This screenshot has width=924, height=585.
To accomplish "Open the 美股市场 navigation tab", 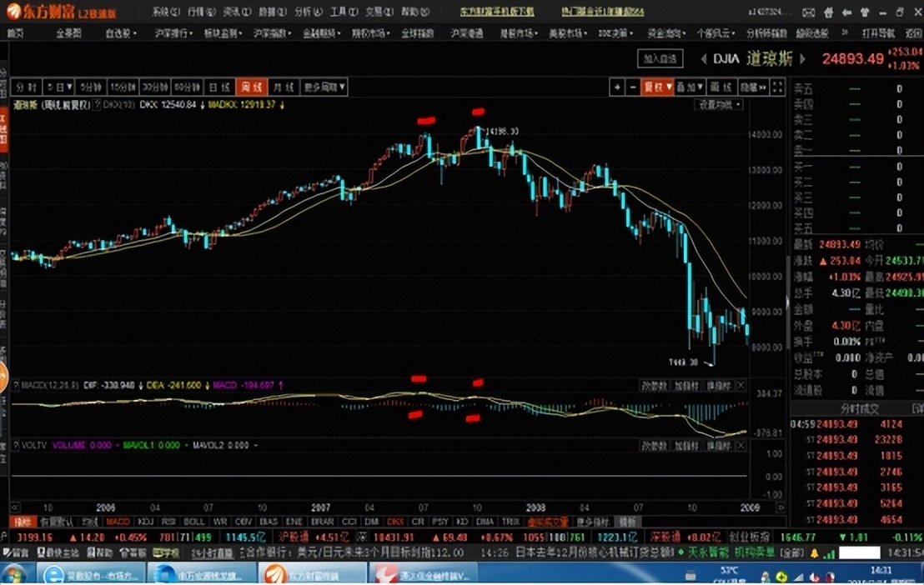I will coord(565,33).
